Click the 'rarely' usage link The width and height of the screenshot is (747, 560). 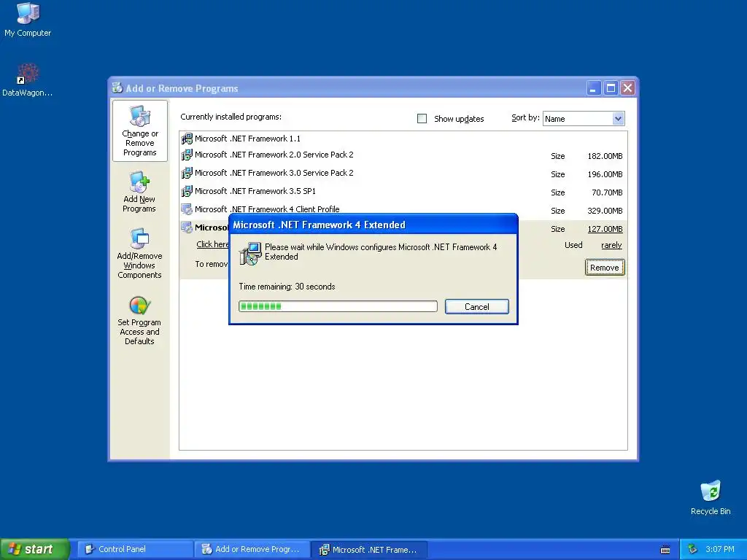[x=612, y=245]
